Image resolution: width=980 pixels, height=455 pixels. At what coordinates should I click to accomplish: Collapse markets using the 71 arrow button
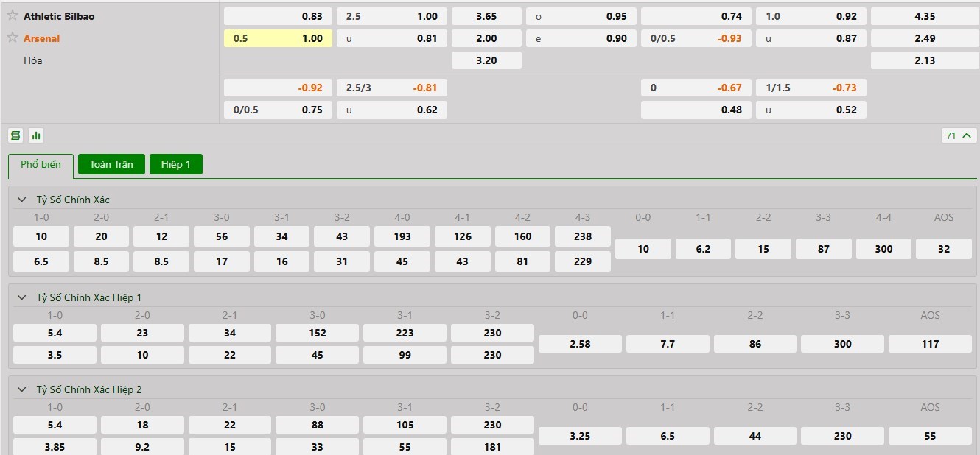(959, 135)
